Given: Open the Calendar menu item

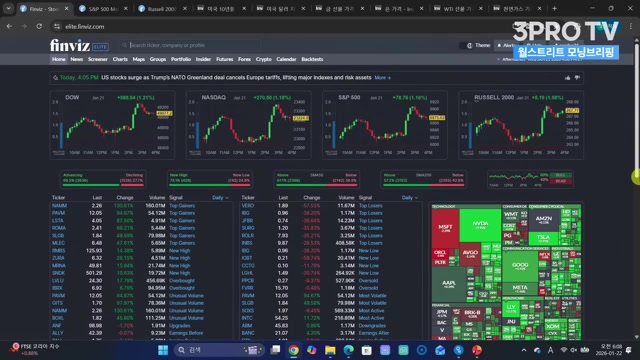Looking at the screenshot, I should (x=286, y=59).
